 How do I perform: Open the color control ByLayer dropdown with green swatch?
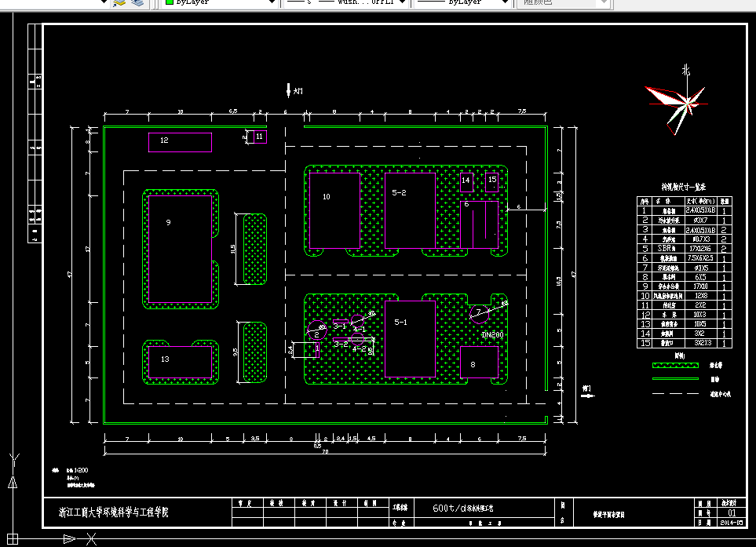pos(221,2)
